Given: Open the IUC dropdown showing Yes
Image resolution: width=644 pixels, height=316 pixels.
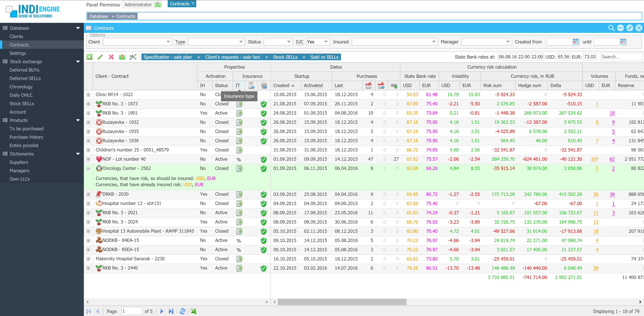Looking at the screenshot, I should (326, 42).
